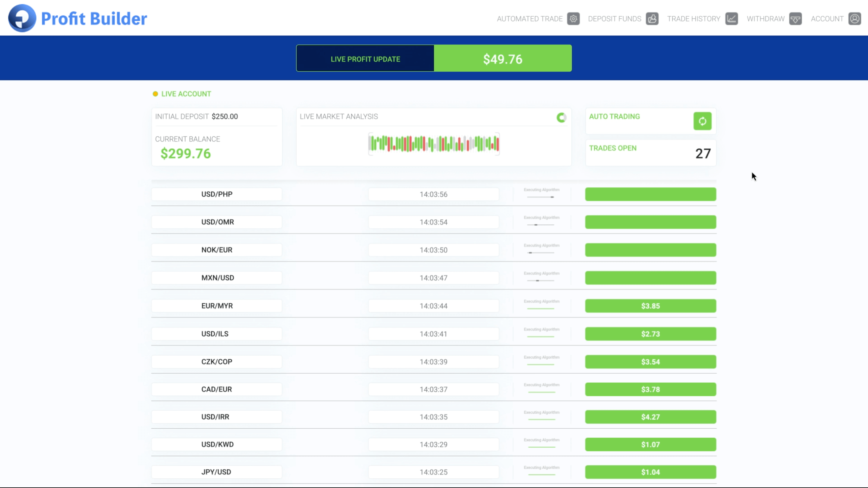
Task: Click the 14:03:50 trade time
Action: coord(434,250)
